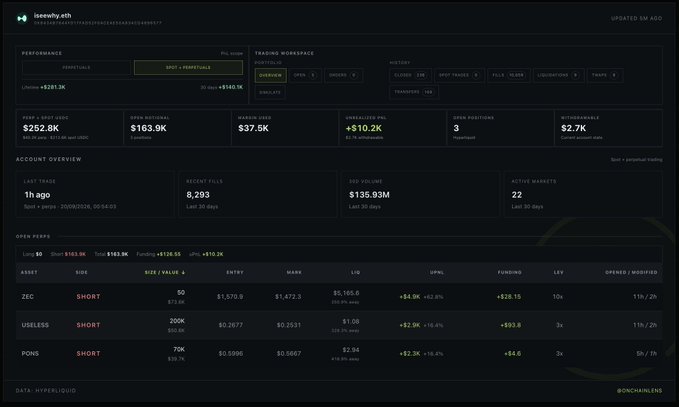Screen dimensions: 679x407
Task: Click the $252.8K Perp + Spot USDC card
Action: pos(70,128)
